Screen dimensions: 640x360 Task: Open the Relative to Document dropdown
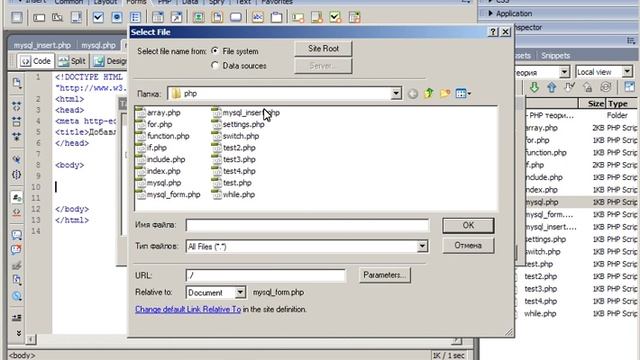click(240, 292)
